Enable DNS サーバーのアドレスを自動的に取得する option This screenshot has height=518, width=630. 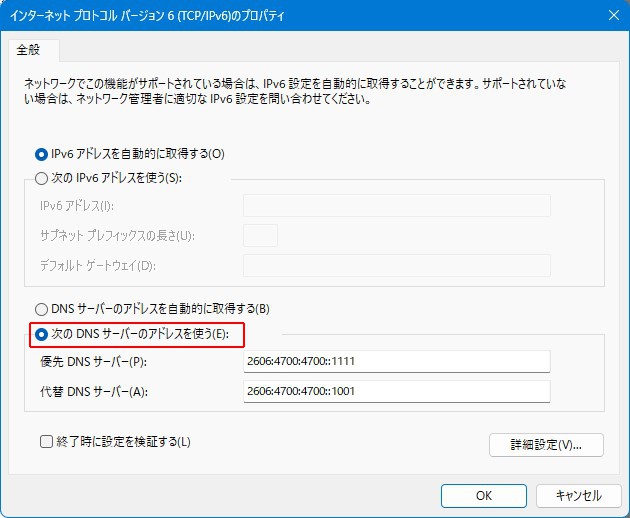click(x=42, y=309)
